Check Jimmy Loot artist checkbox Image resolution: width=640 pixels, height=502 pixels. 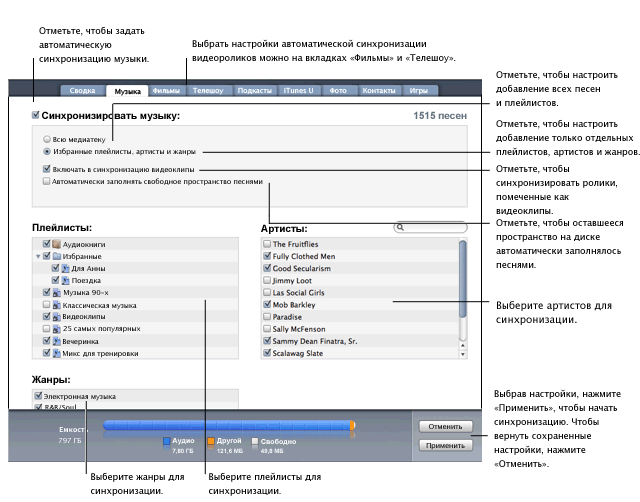coord(267,280)
